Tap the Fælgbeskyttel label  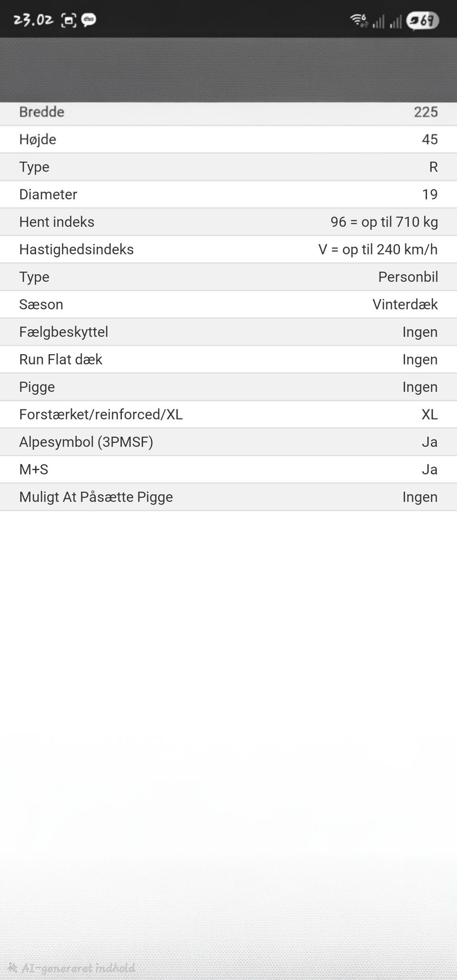tap(63, 332)
